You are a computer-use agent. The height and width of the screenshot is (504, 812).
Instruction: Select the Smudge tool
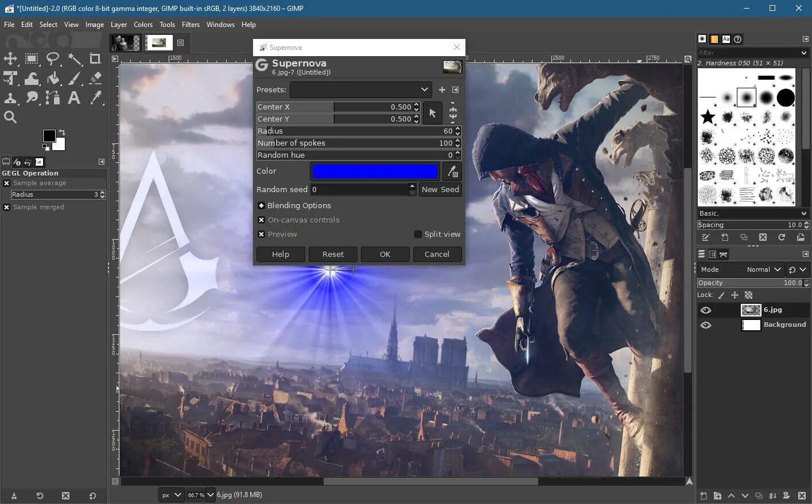tap(32, 97)
